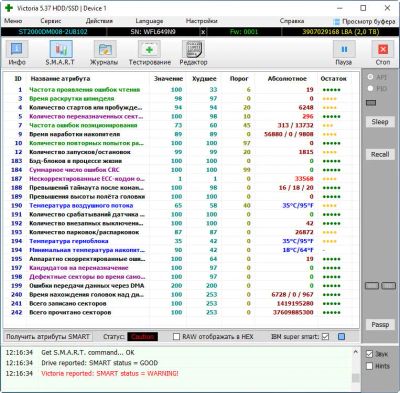Select row Частота проявления ошибок чтения
400x393 pixels.
click(182, 90)
